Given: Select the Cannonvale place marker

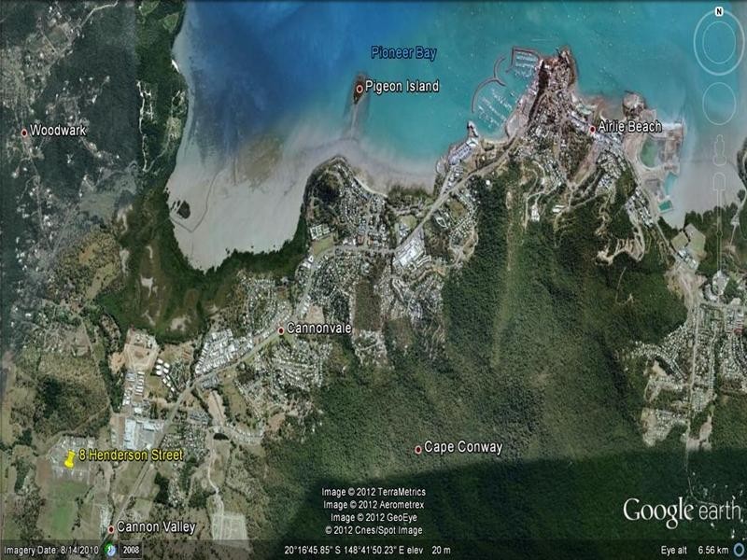Looking at the screenshot, I should (281, 329).
